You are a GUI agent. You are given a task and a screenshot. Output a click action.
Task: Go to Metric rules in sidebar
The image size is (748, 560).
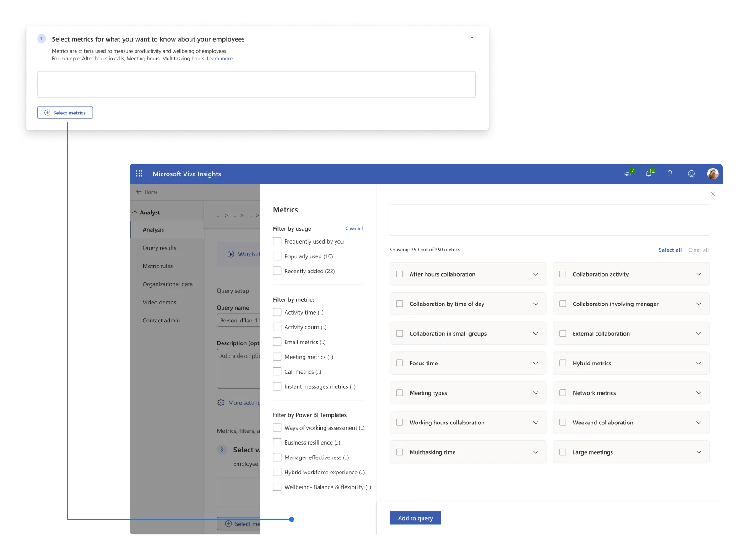157,266
